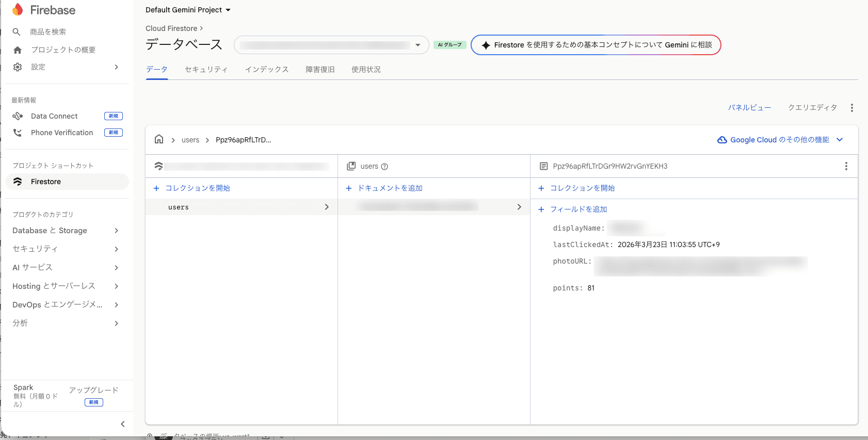Click the displayName field label
The image size is (868, 440).
tap(578, 228)
